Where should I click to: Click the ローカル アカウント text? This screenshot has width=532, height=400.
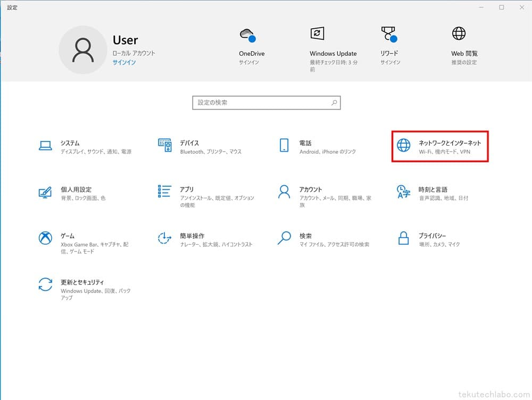134,53
